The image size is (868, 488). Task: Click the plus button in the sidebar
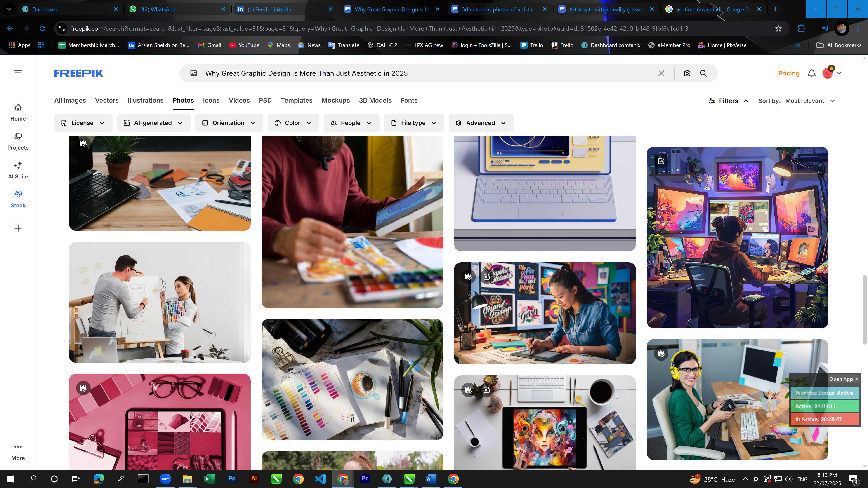[x=18, y=228]
